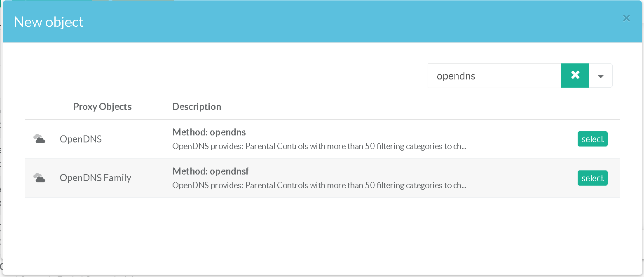
Task: Click the 'Method: opendnsf' heading
Action: pos(210,171)
